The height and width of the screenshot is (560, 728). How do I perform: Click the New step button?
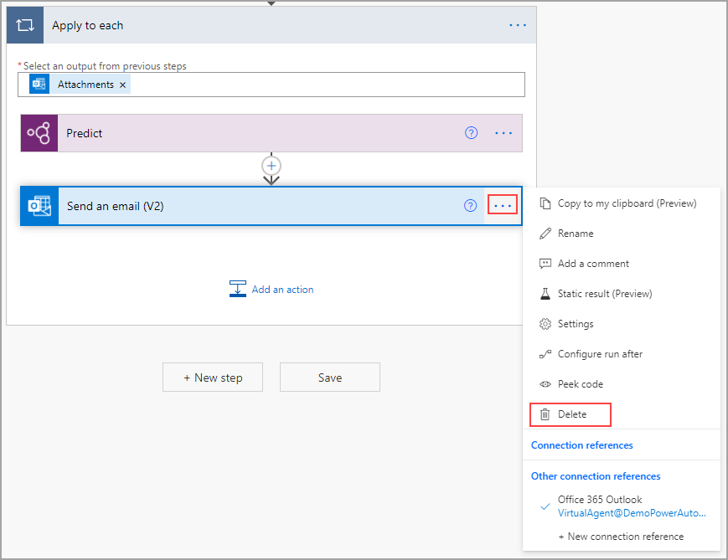(x=212, y=377)
